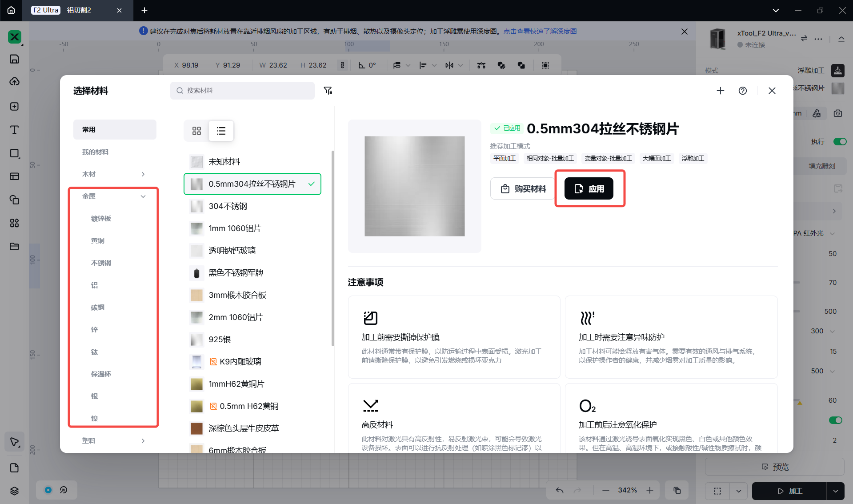853x504 pixels.
Task: Click the camera icon in right panel
Action: tap(837, 113)
